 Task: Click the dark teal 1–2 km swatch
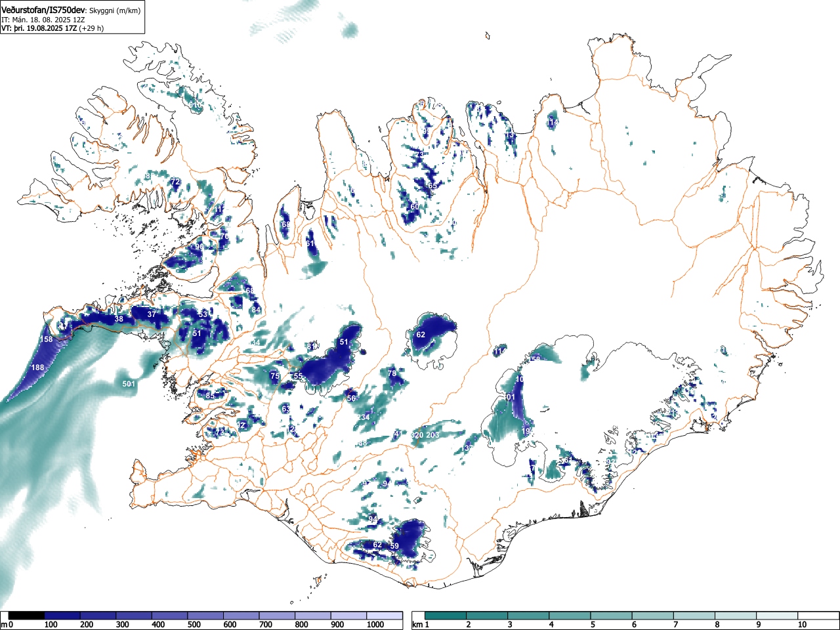pos(446,616)
